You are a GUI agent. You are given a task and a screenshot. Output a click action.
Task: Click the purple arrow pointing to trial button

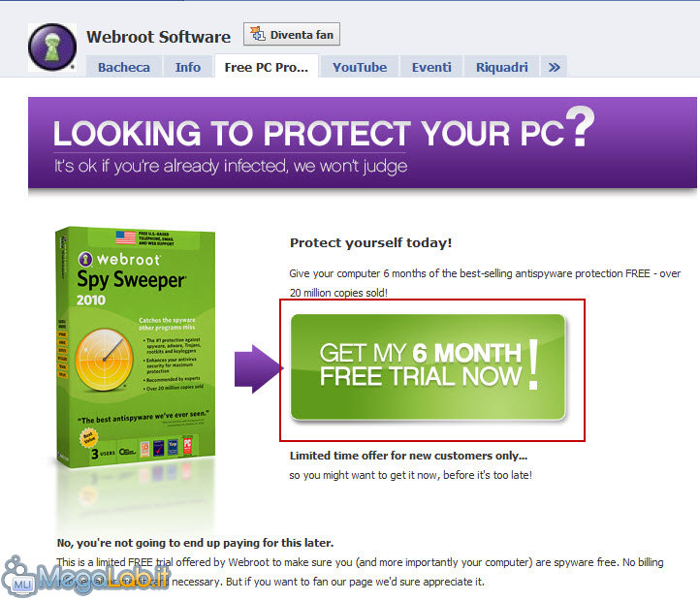pos(259,368)
